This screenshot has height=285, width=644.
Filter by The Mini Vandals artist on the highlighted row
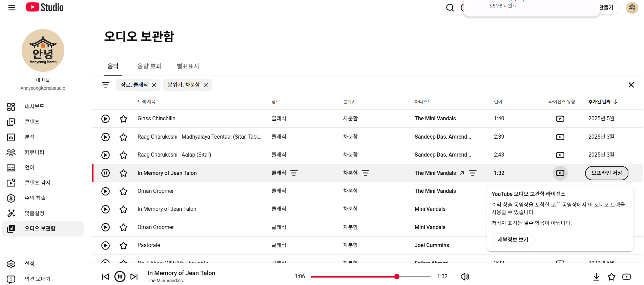point(473,173)
